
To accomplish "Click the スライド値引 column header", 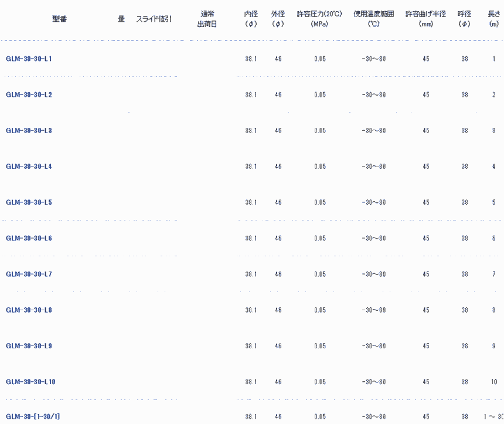I will click(154, 19).
